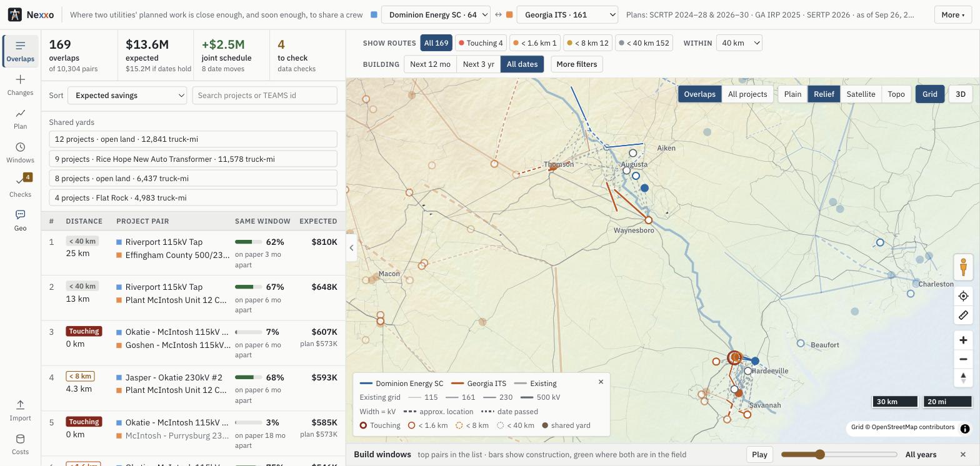Click the blue Dominion Energy color swatch
The image size is (980, 466).
tap(374, 14)
